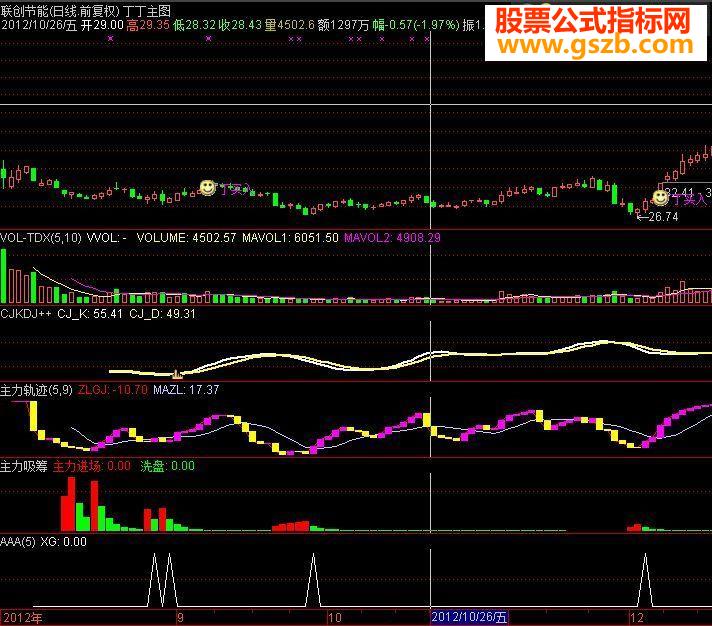Click the 丁丁主图 indicator name
Image resolution: width=712 pixels, height=626 pixels.
tap(147, 11)
